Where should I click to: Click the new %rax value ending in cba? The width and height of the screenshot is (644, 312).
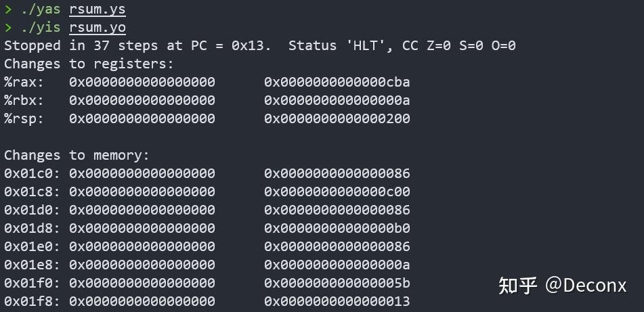[337, 82]
